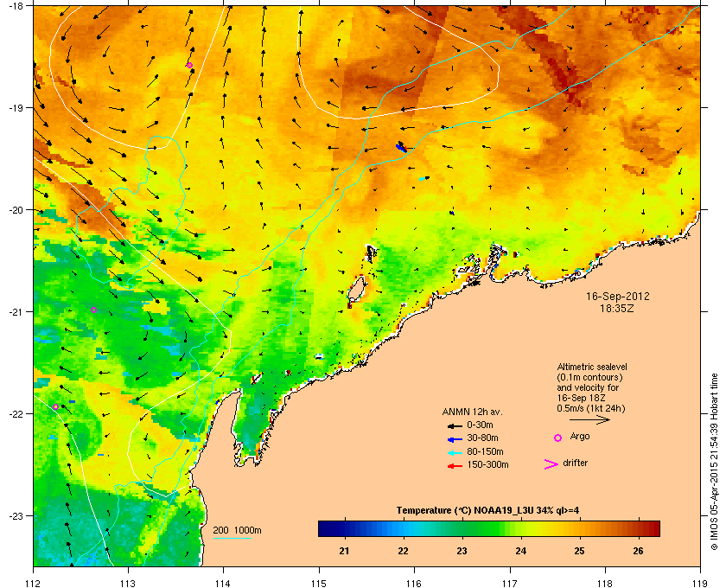Click the Argo float marker near -22 latitude

[x=56, y=406]
